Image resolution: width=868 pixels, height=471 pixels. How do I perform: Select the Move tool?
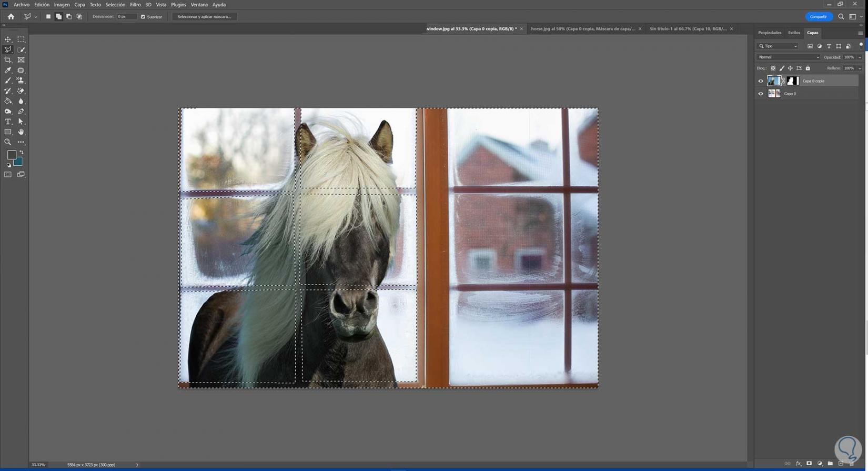[8, 39]
